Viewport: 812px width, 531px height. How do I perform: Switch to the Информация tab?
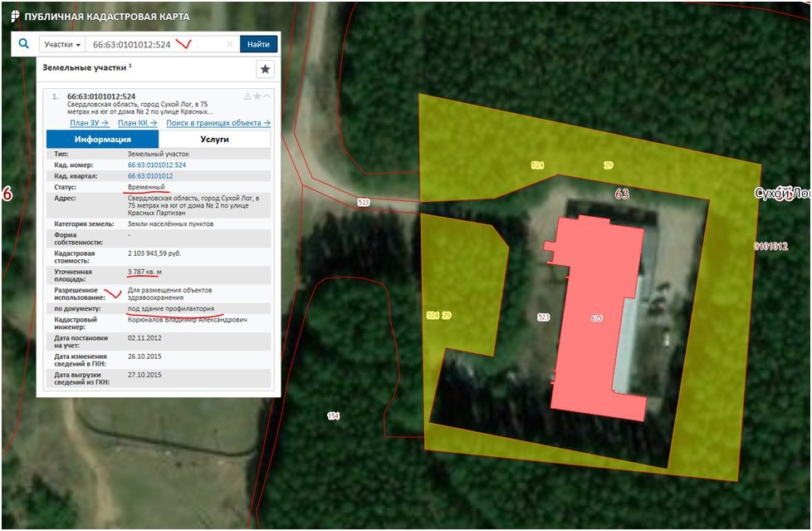coord(102,140)
